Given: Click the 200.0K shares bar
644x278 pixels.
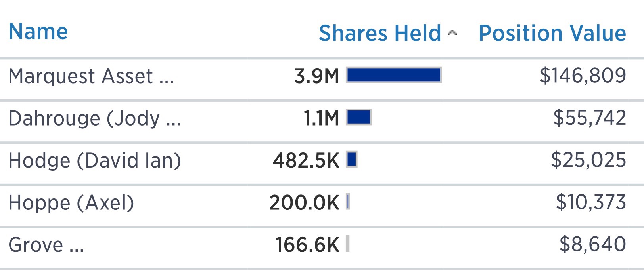Looking at the screenshot, I should 348,202.
